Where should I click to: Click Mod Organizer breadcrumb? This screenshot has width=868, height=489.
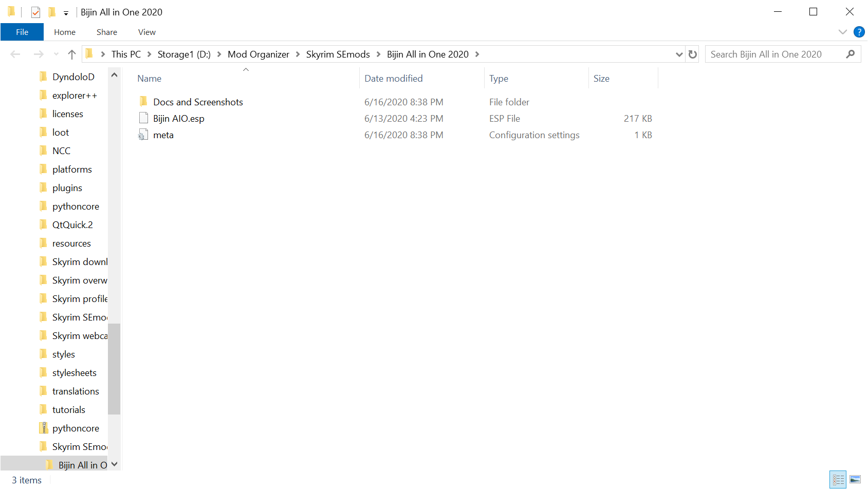(258, 54)
